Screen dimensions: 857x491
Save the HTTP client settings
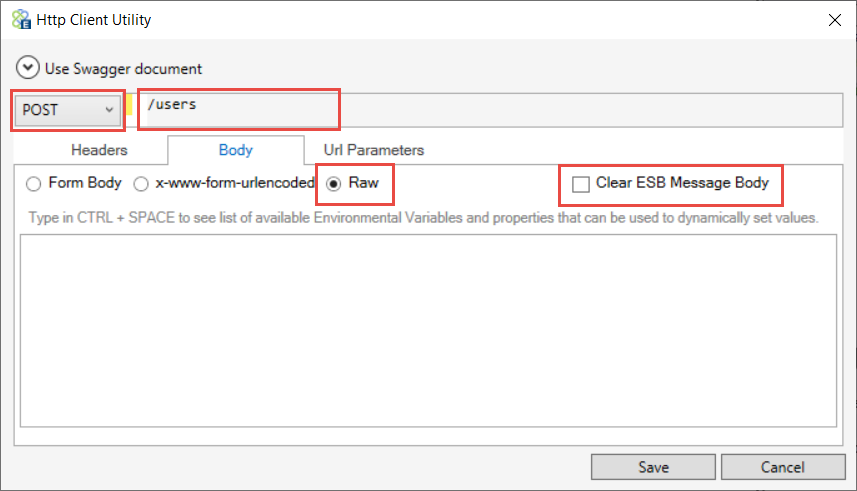tap(653, 467)
